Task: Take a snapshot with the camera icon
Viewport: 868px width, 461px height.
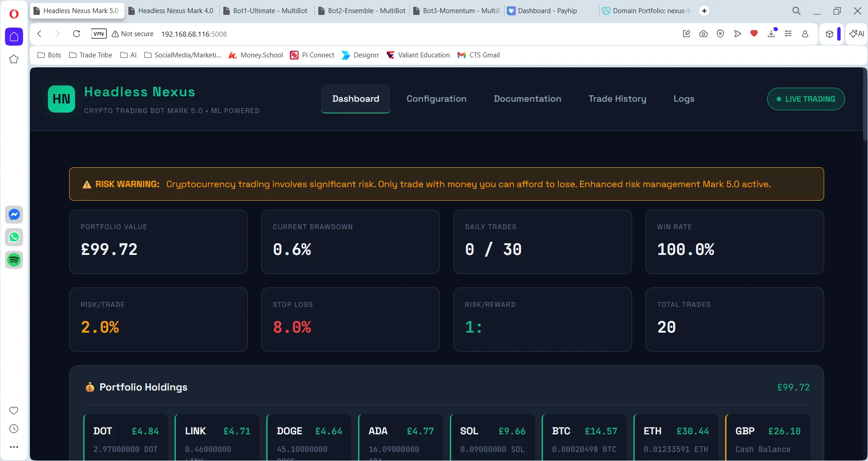Action: (x=703, y=33)
